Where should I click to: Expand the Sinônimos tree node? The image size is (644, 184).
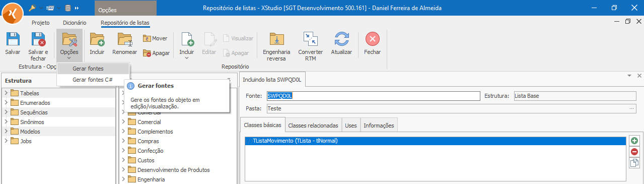tap(6, 122)
